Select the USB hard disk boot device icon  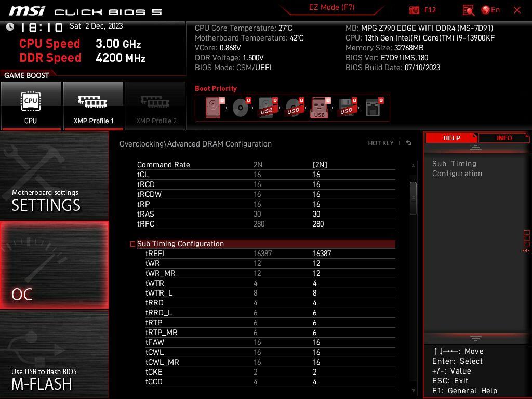click(x=268, y=108)
